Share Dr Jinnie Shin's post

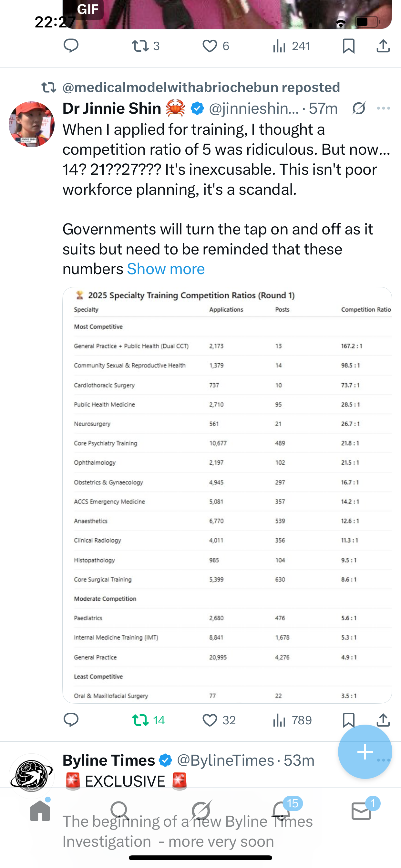[383, 720]
